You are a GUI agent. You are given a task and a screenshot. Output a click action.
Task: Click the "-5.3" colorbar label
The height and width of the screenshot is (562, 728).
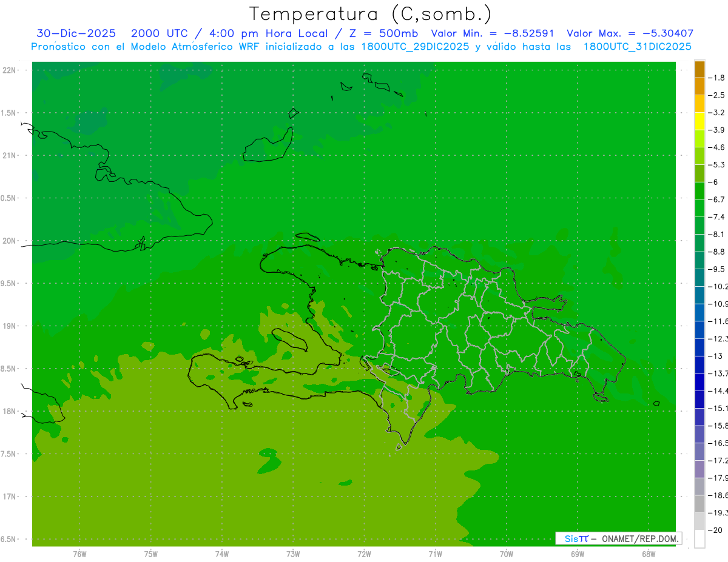coord(717,164)
